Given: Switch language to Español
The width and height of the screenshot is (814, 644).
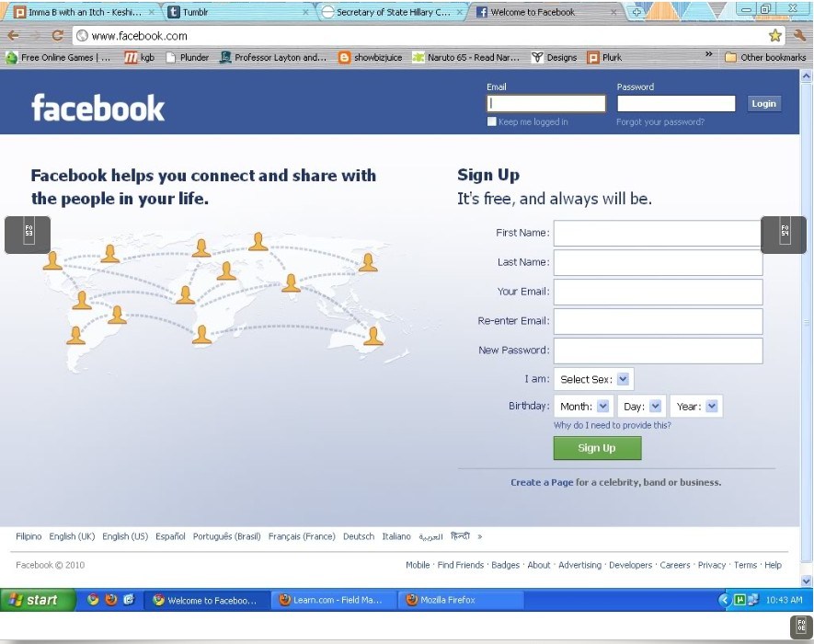Looking at the screenshot, I should click(170, 536).
